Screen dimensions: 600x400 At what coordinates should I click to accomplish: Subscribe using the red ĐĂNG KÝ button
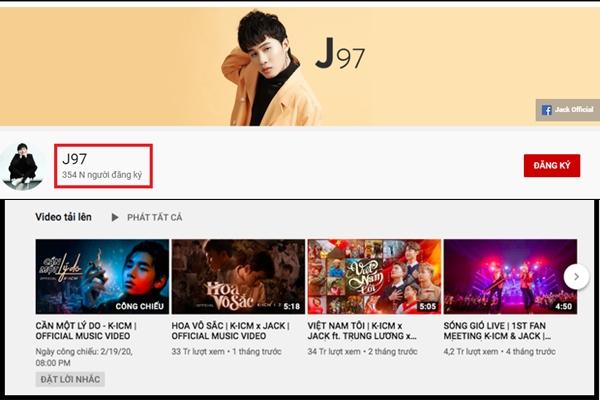(x=551, y=166)
